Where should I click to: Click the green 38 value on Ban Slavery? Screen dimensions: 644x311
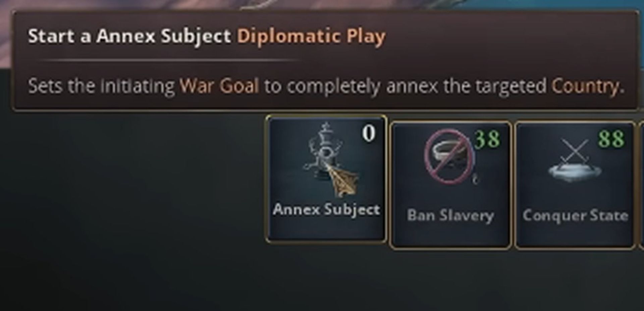pyautogui.click(x=487, y=139)
